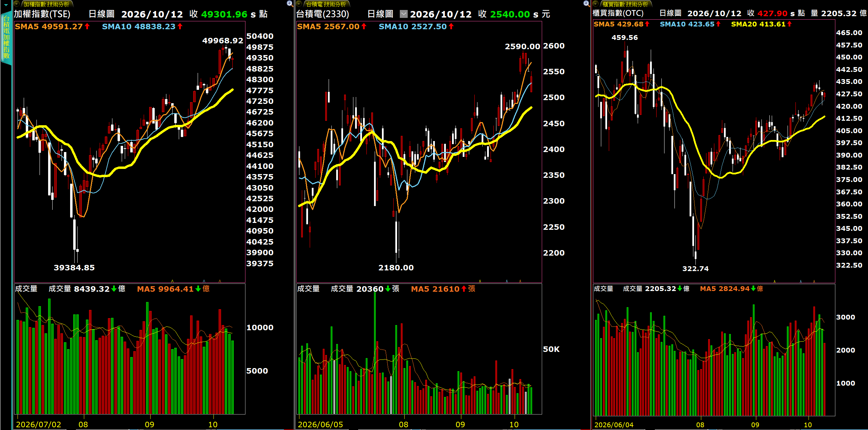
Task: Click the 39384.85 low price marker in TSE chart
Action: pyautogui.click(x=74, y=268)
